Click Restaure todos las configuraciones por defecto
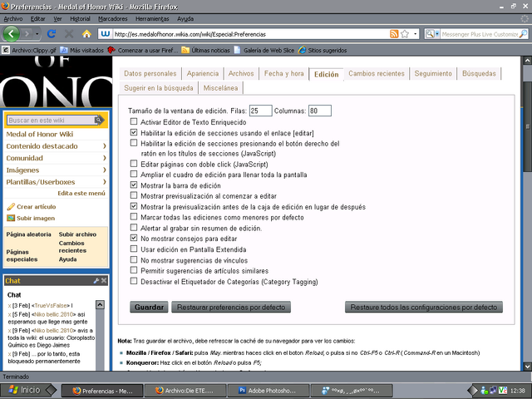The image size is (532, 399). tap(424, 307)
